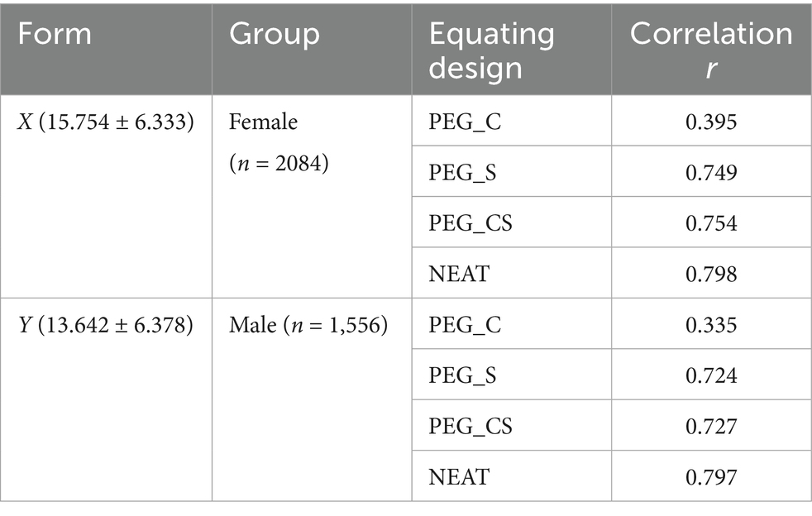Click the Equating design header cell
Viewport: 812px width, 516px height.
pyautogui.click(x=491, y=50)
